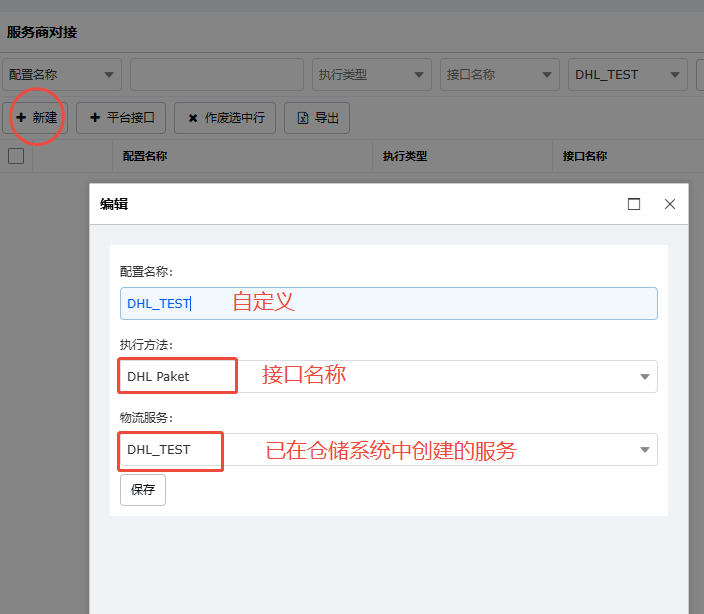Click the 平台接口 button

[121, 118]
